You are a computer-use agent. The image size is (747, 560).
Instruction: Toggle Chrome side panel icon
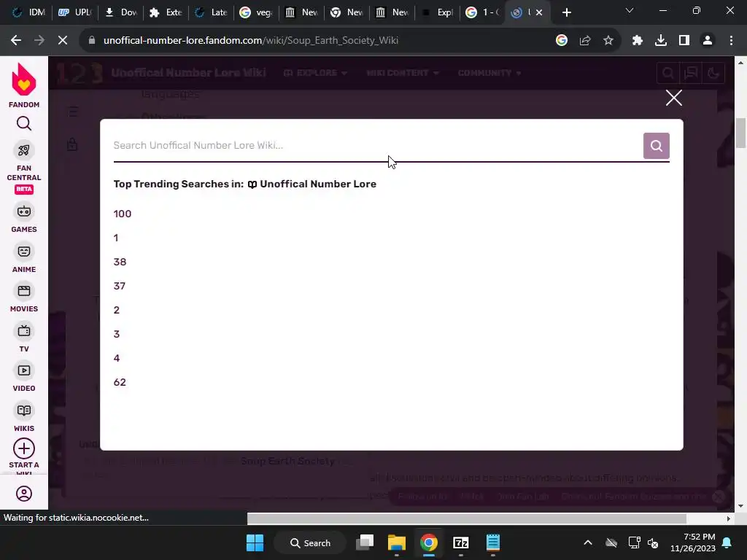coord(684,41)
